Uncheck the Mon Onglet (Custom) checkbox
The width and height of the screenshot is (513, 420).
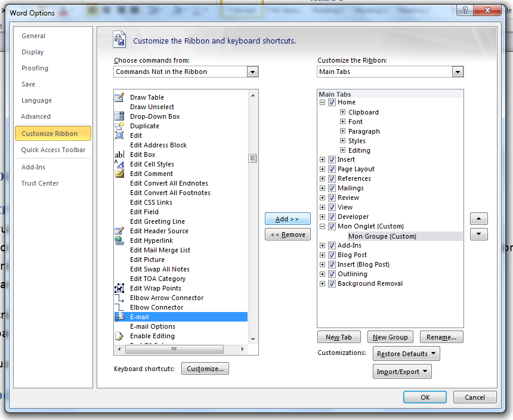[x=332, y=226]
